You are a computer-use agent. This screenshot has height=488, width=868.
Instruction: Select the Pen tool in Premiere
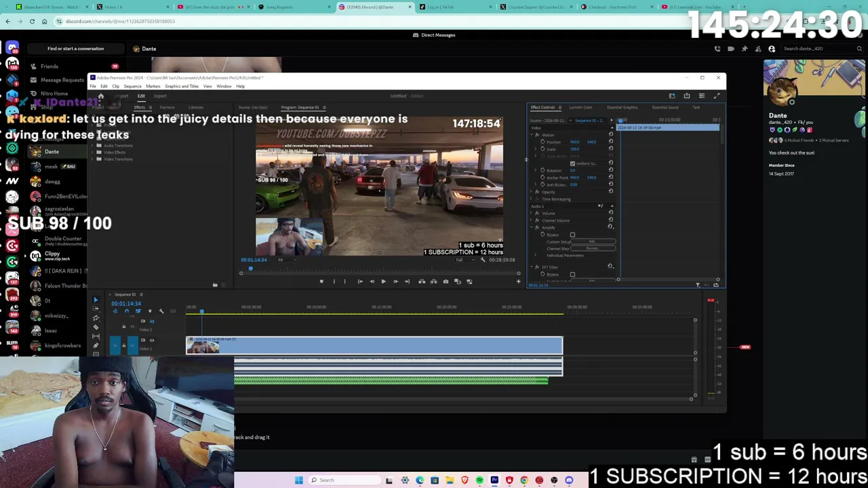[x=96, y=345]
